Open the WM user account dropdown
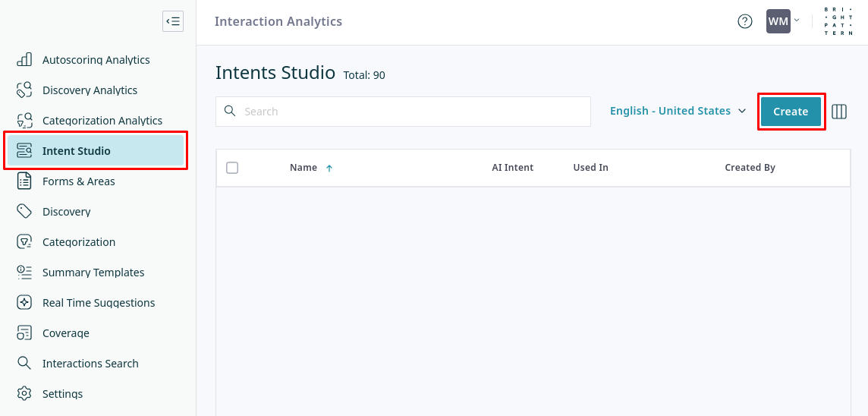The width and height of the screenshot is (868, 416). [x=782, y=21]
